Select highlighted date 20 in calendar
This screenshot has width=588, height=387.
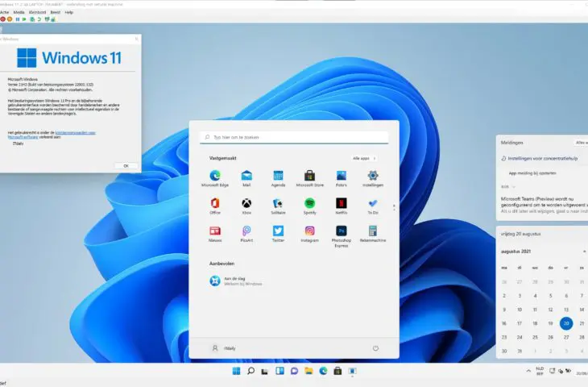point(566,323)
